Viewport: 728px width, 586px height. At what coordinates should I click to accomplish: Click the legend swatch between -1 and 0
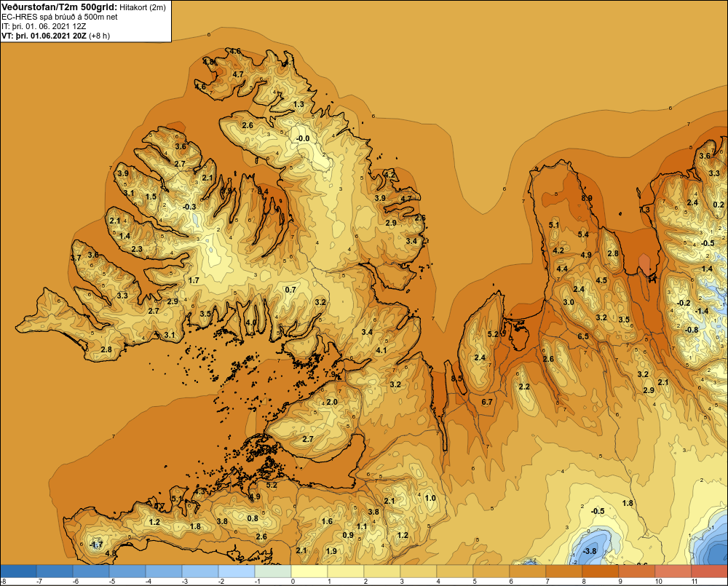(x=273, y=571)
